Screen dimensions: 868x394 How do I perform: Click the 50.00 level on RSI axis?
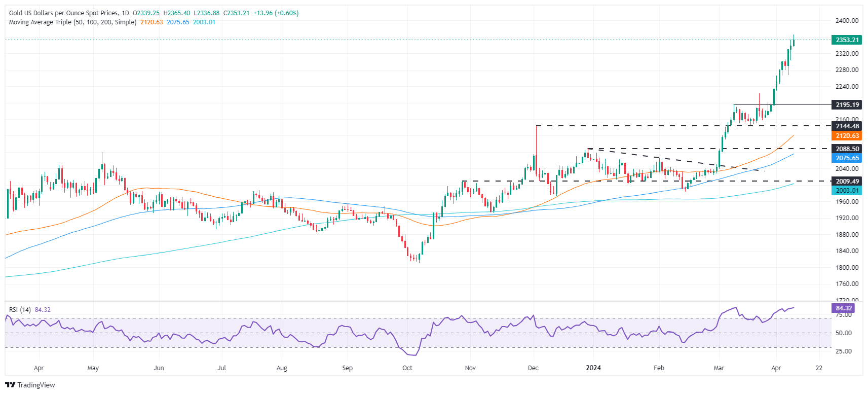coord(844,333)
